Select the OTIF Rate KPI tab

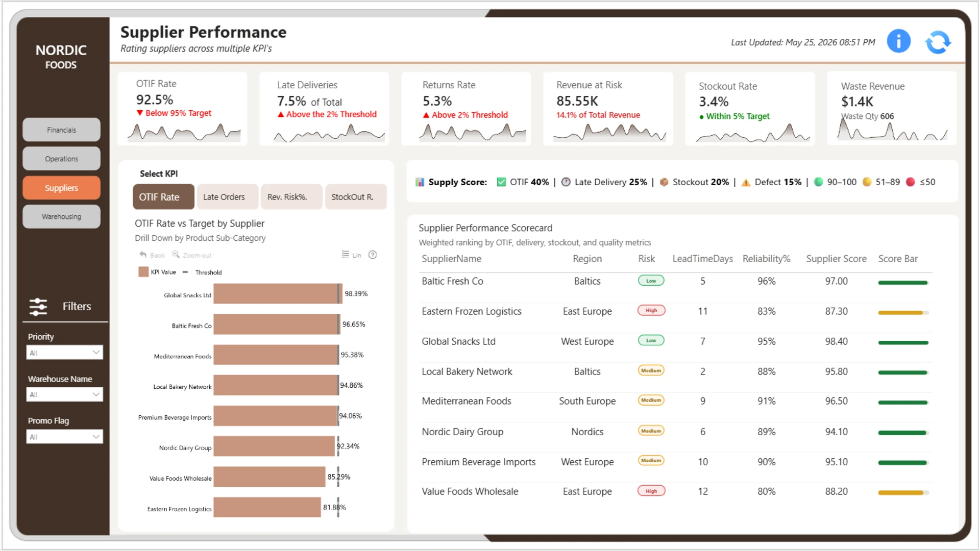coord(163,197)
